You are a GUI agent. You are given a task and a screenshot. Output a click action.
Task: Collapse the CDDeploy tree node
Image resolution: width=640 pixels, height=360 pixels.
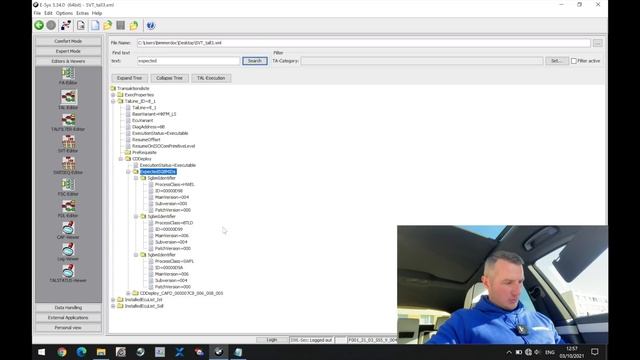[121, 159]
